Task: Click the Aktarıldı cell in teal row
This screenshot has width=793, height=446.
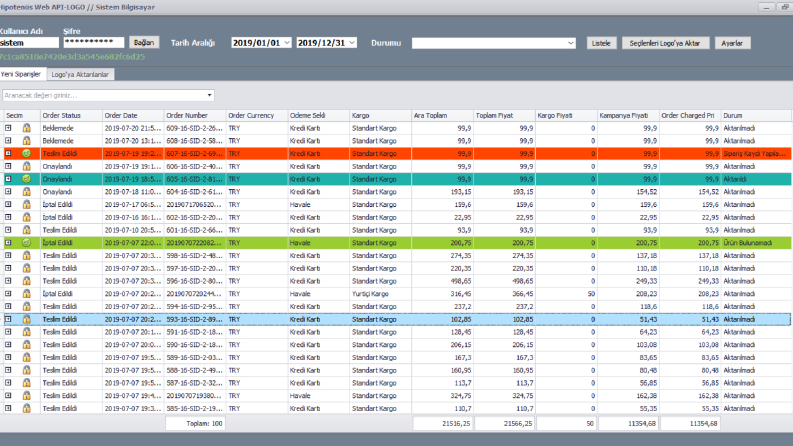Action: (x=756, y=179)
